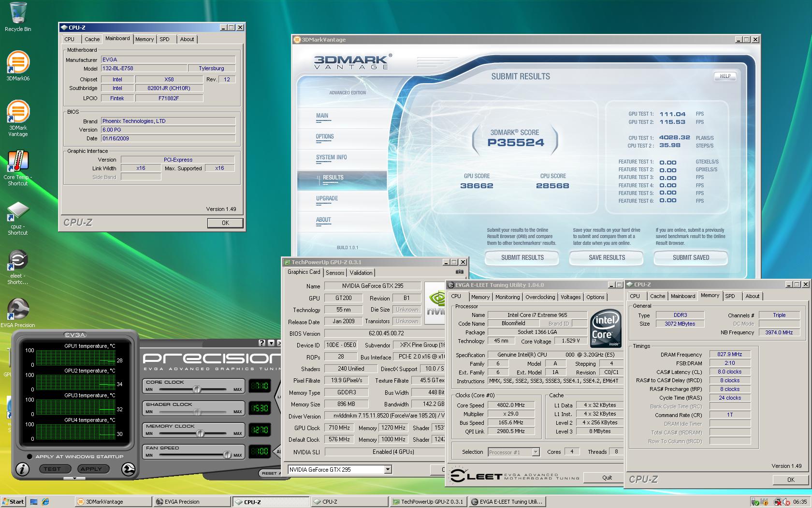
Task: Click SAVE RESULTS button in 3DMark Vantage
Action: [607, 258]
